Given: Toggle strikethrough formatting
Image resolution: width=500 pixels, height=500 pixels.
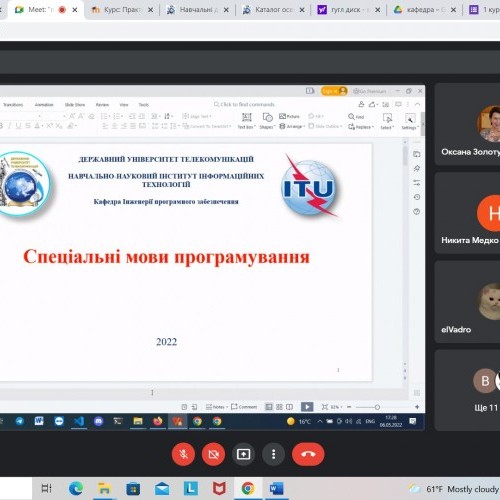Looking at the screenshot, I should pyautogui.click(x=28, y=126).
